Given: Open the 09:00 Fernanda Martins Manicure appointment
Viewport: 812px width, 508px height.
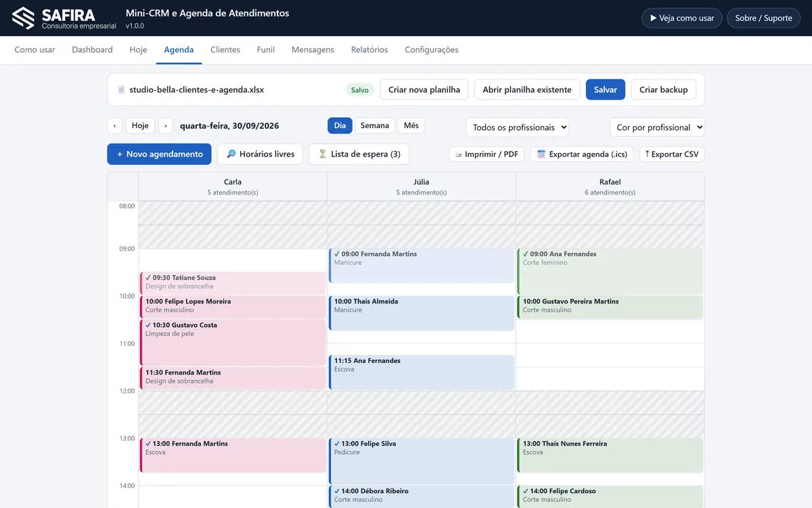Looking at the screenshot, I should 422,266.
